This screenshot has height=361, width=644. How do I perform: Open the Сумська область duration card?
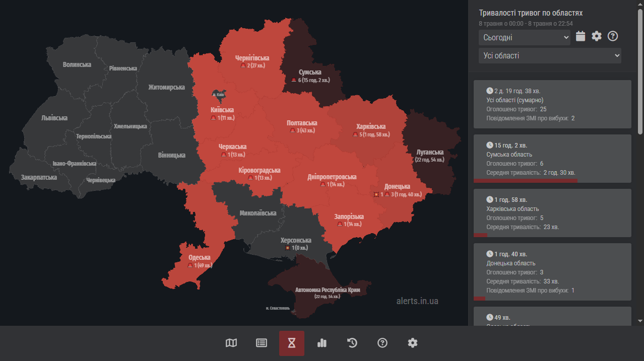coord(552,159)
